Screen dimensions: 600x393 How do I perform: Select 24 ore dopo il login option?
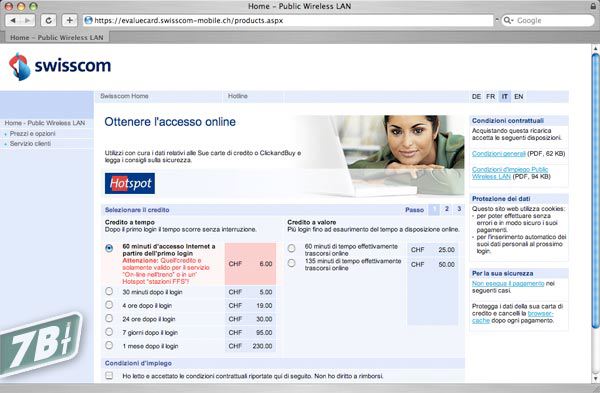(109, 318)
